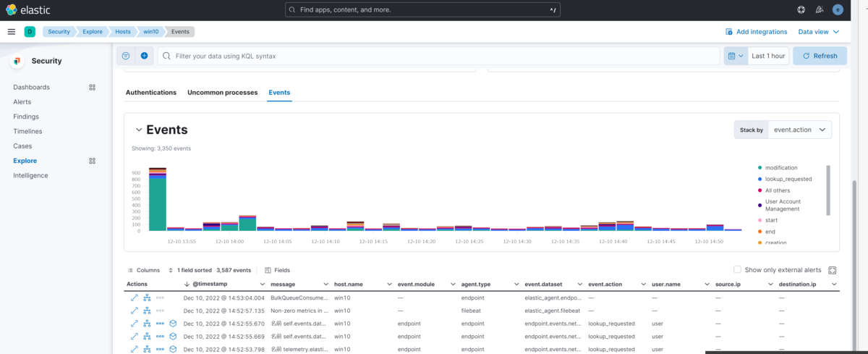Open the help menu icon
The width and height of the screenshot is (868, 354).
[x=801, y=10]
